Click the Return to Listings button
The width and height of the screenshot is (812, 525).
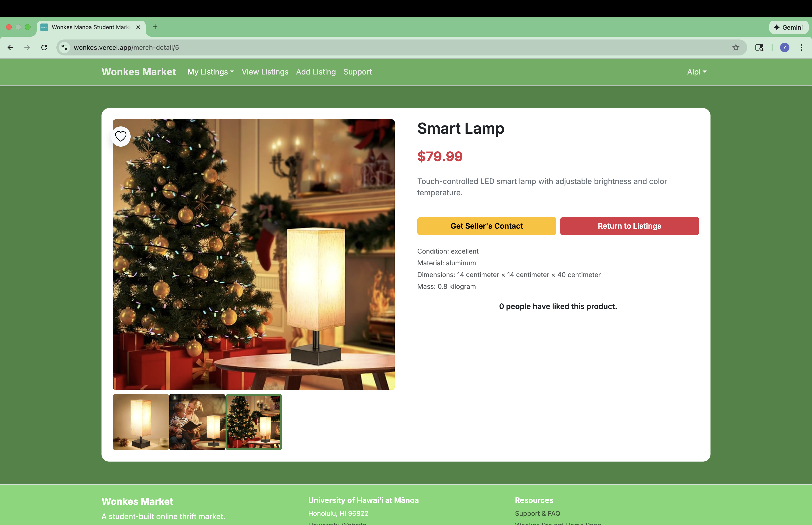(x=629, y=226)
